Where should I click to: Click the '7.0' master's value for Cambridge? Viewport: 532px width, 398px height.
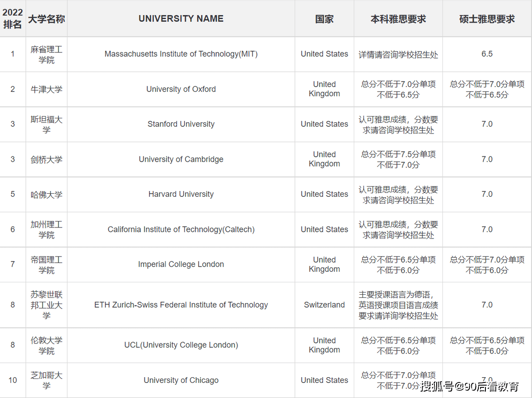tap(487, 159)
